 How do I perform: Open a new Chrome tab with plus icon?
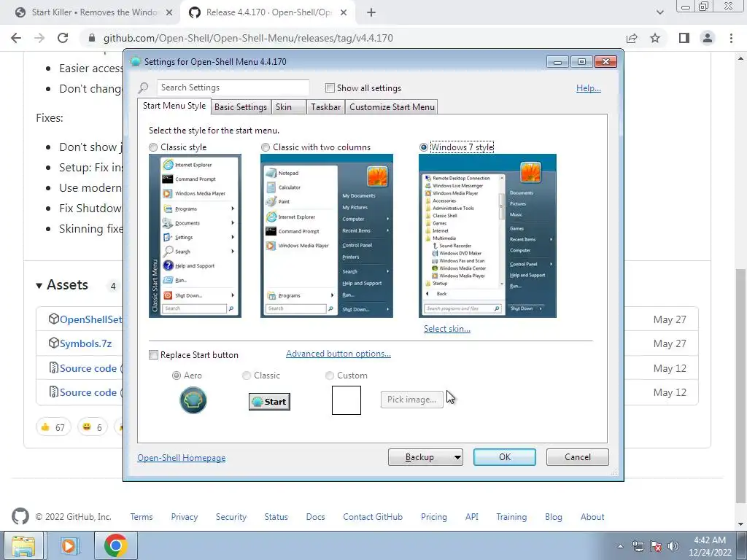[x=371, y=12]
